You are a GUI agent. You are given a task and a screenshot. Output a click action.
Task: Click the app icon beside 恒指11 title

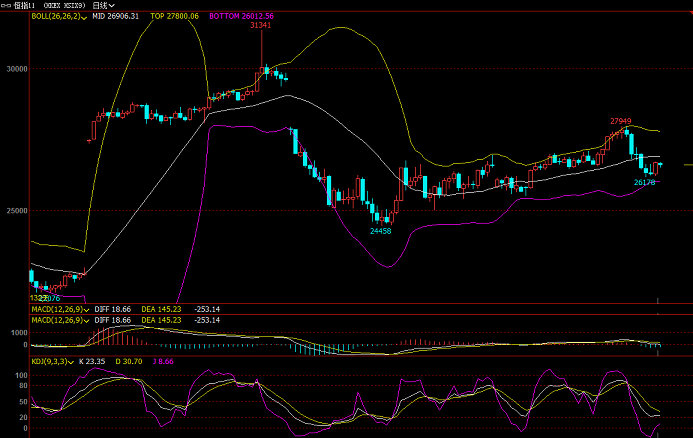tap(6, 6)
